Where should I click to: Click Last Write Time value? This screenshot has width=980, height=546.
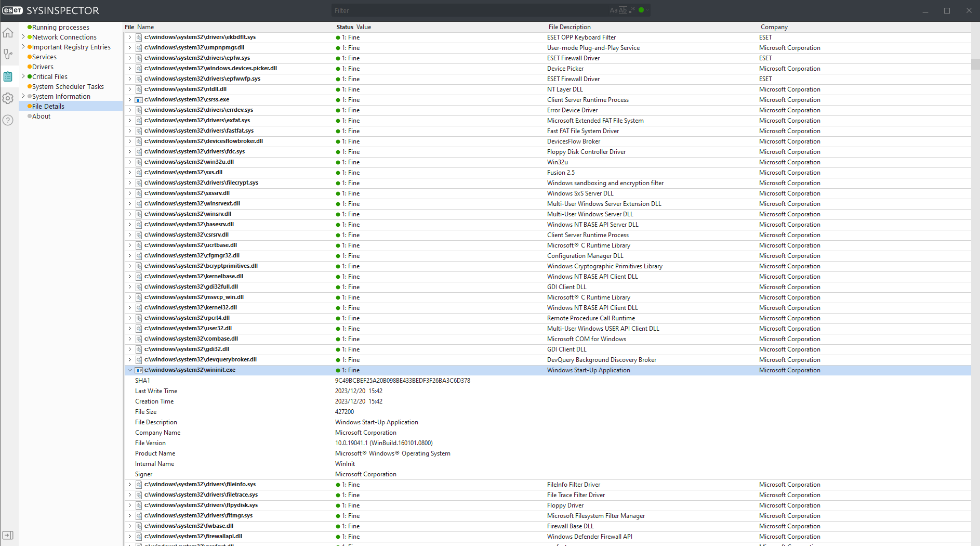[359, 391]
